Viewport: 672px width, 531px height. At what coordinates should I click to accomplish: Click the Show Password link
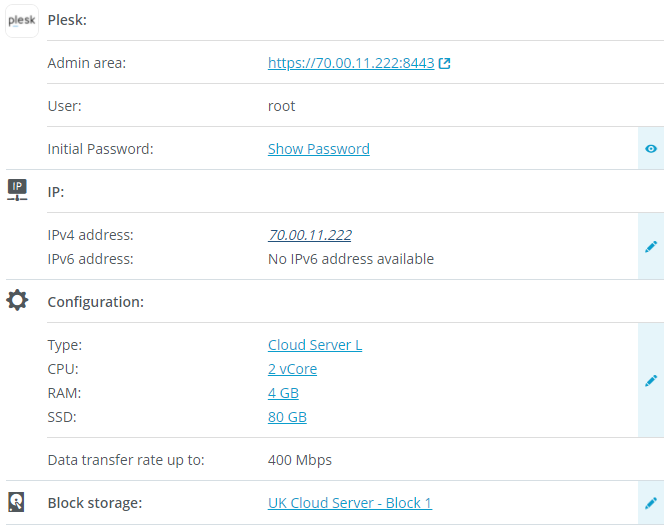tap(318, 149)
